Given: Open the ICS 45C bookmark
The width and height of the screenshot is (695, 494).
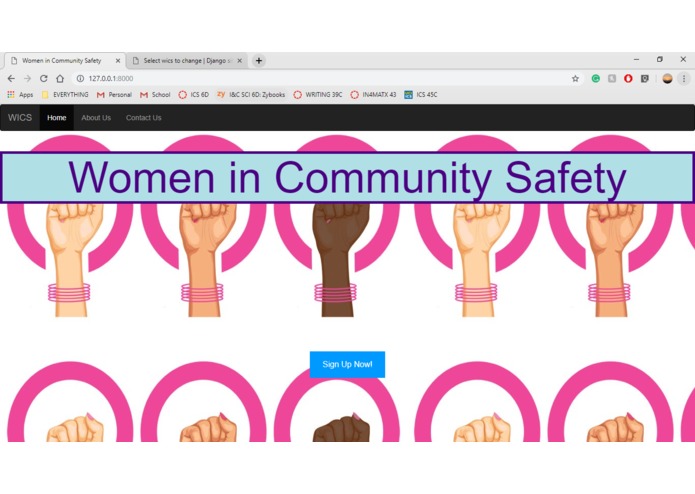Looking at the screenshot, I should pos(421,94).
